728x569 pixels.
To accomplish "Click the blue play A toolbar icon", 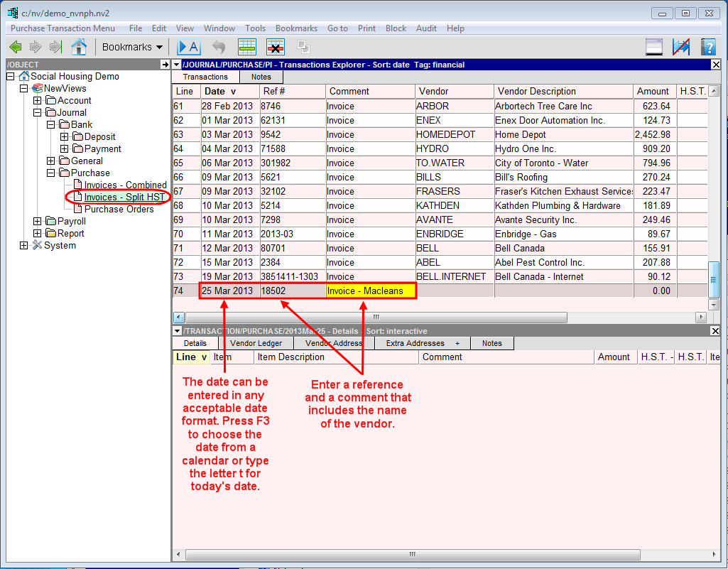I will (x=189, y=47).
